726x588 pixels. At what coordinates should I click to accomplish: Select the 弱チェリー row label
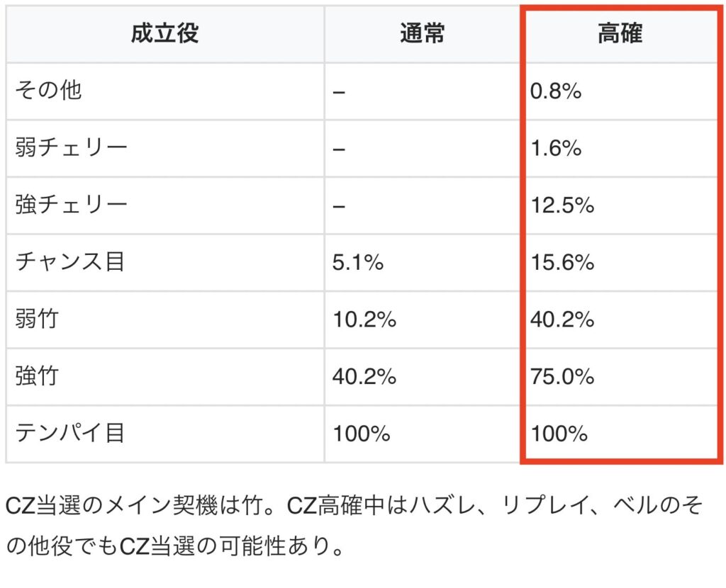pos(72,148)
